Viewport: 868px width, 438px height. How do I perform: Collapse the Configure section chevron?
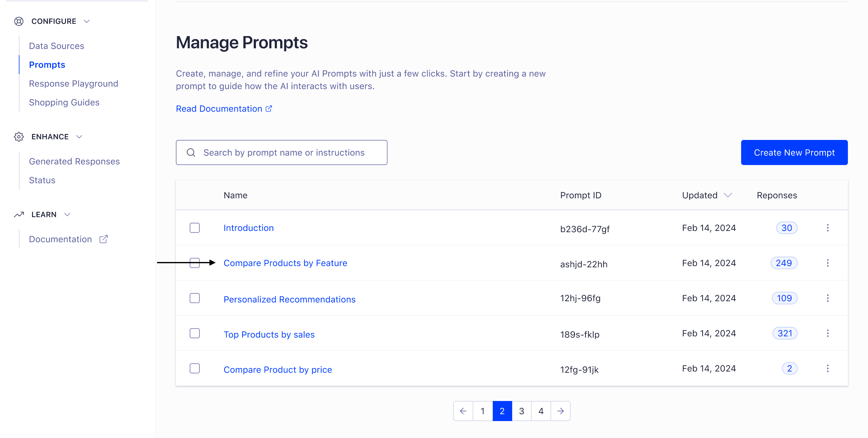point(87,21)
